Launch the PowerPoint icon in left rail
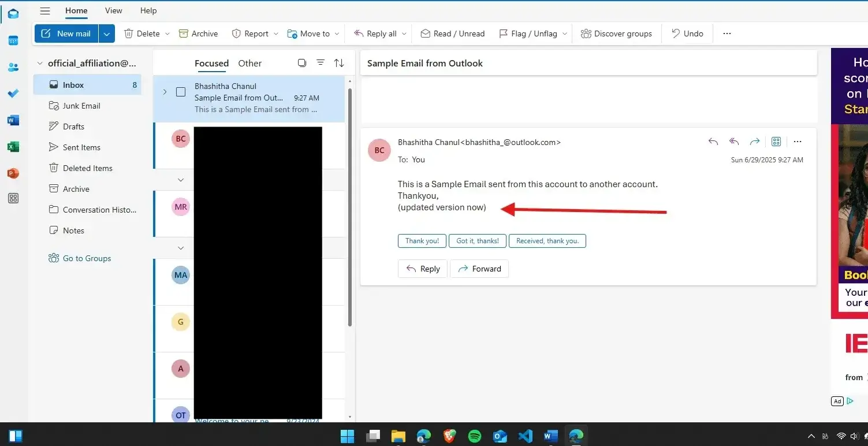Viewport: 868px width, 446px height. point(13,173)
